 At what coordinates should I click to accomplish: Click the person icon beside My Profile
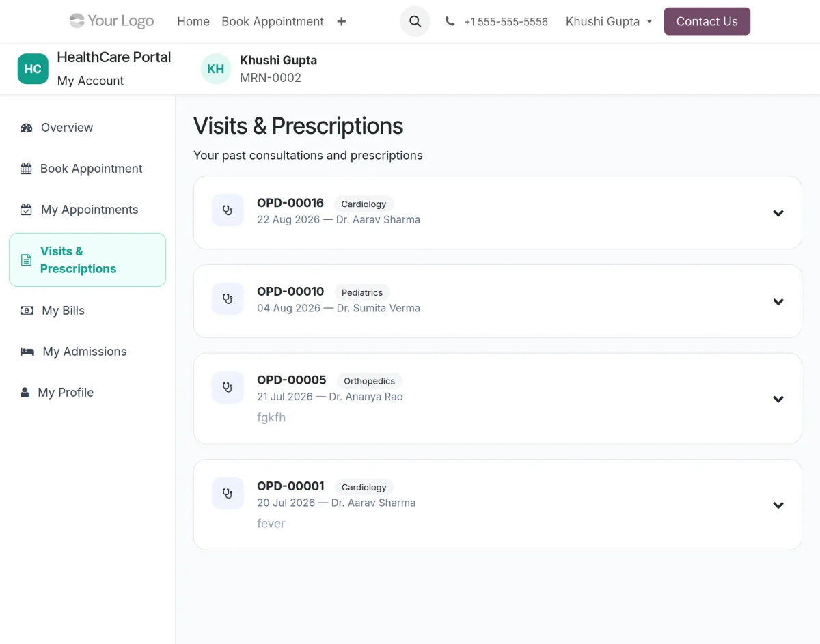pyautogui.click(x=25, y=393)
